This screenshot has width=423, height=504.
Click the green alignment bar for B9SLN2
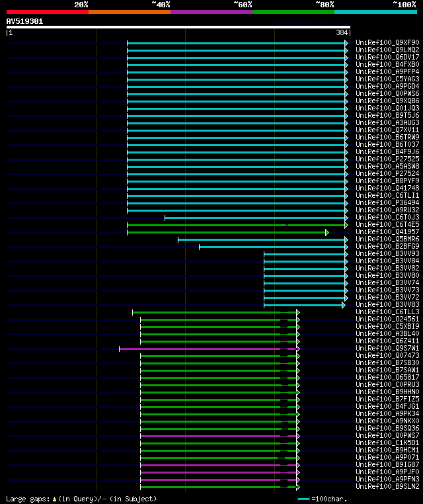click(220, 487)
